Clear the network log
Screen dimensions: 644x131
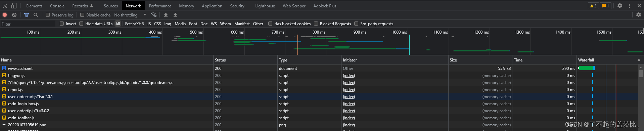14,15
